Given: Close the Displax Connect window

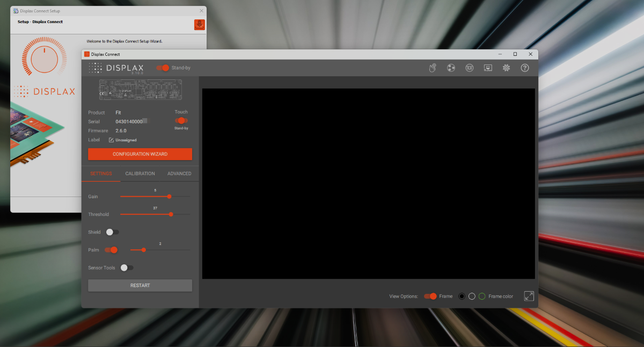Looking at the screenshot, I should [530, 54].
